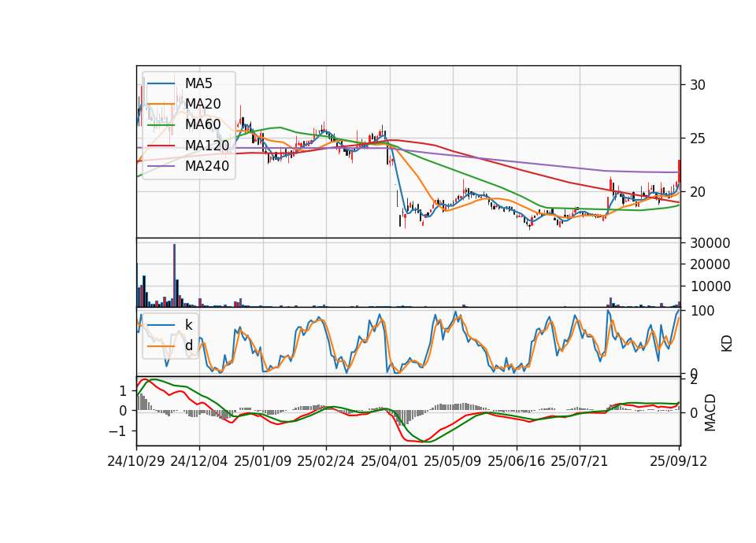Click the 25/09/12 date label
This screenshot has width=756, height=543.
point(679,461)
